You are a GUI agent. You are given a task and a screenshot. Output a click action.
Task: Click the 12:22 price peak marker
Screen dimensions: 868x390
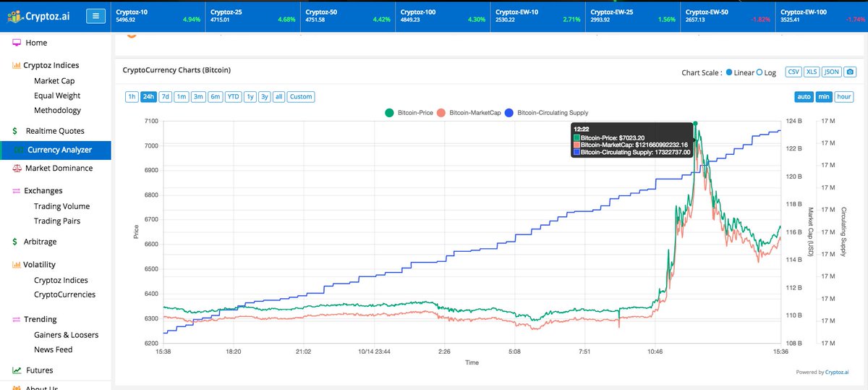695,124
